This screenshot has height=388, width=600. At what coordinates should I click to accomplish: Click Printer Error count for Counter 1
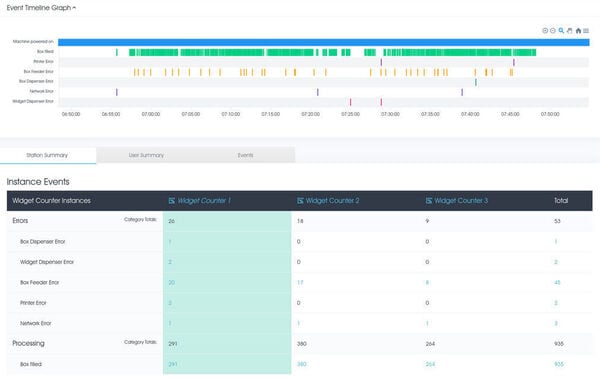point(170,303)
